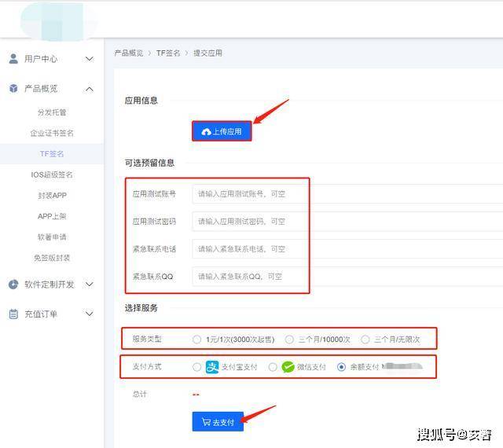Select the 1元/1次(3000次起售) service option
This screenshot has width=503, height=448.
[x=196, y=340]
